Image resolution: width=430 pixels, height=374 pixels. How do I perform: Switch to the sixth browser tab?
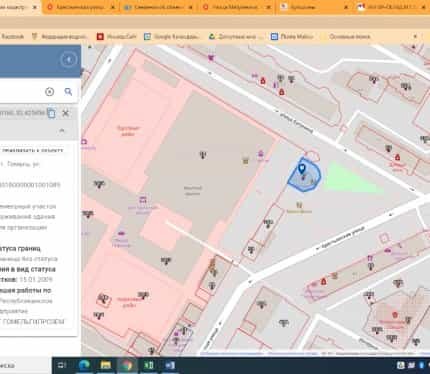(x=392, y=7)
